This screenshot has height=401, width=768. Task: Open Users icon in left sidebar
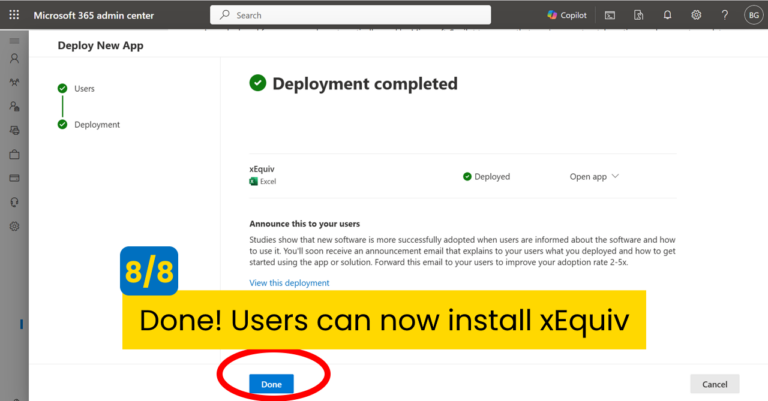(x=14, y=59)
